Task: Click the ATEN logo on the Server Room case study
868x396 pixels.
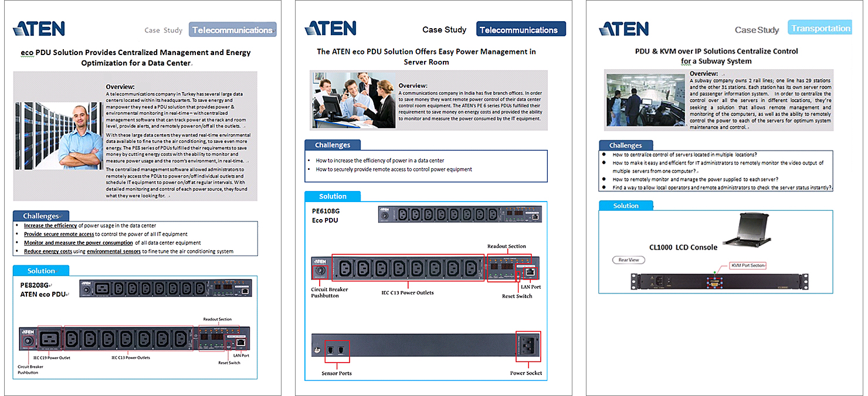Action: pos(330,29)
